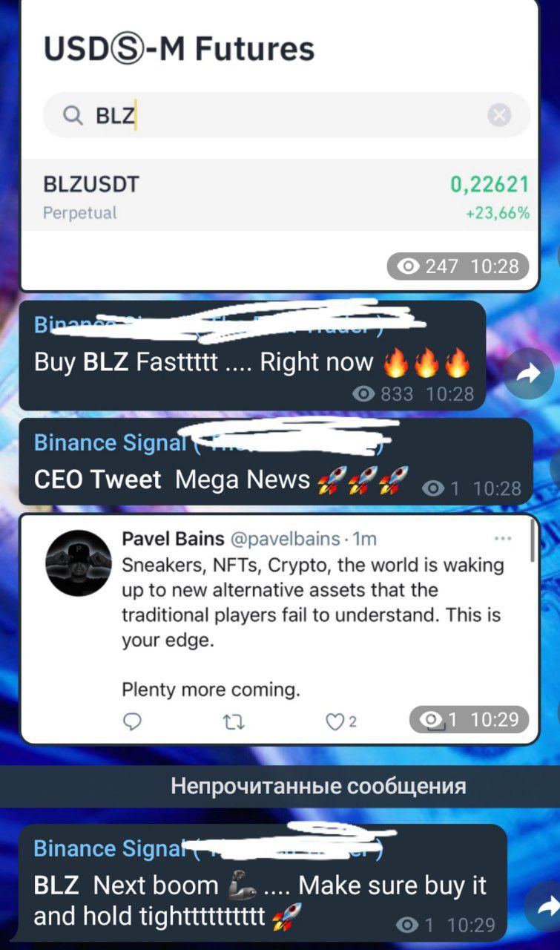Tap the 833 views eye icon
The width and height of the screenshot is (560, 950).
363,393
